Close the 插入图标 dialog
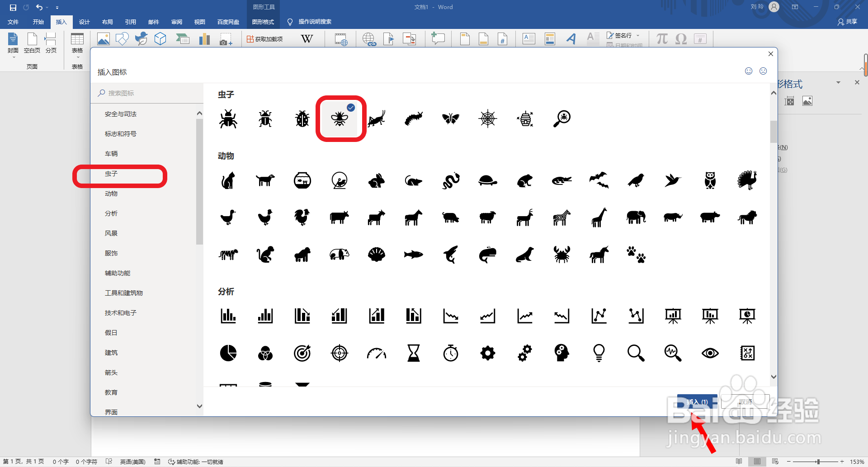This screenshot has height=467, width=868. pyautogui.click(x=771, y=54)
